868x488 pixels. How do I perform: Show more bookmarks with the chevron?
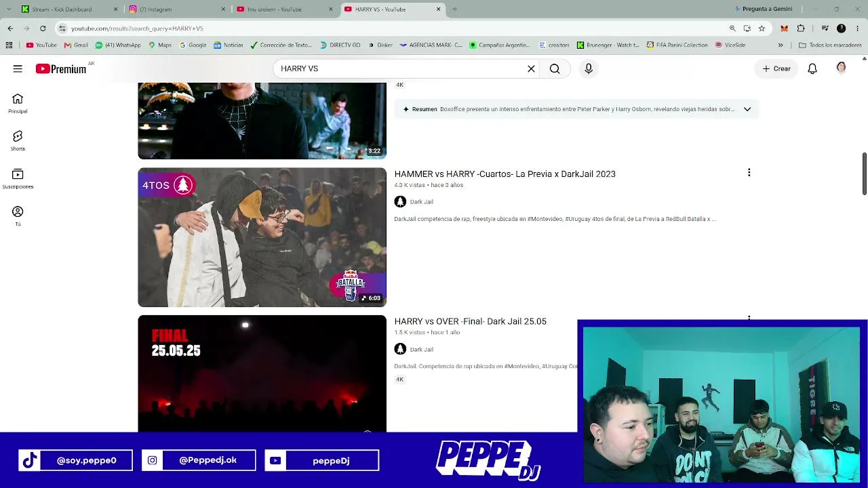(x=781, y=45)
